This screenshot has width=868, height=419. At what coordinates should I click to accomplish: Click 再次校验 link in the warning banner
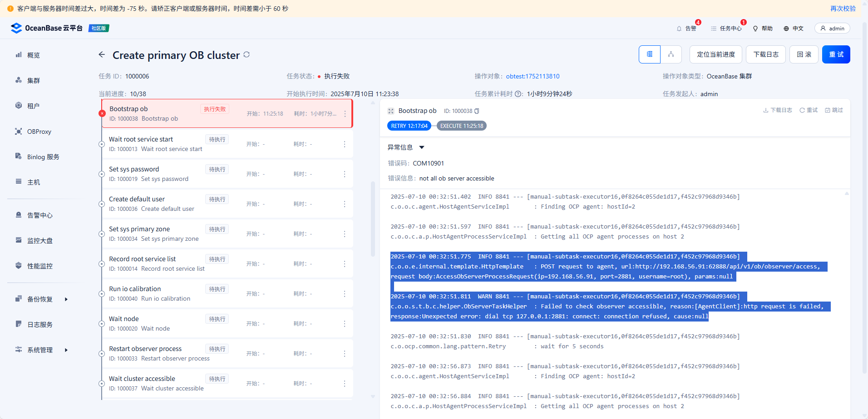click(x=843, y=9)
